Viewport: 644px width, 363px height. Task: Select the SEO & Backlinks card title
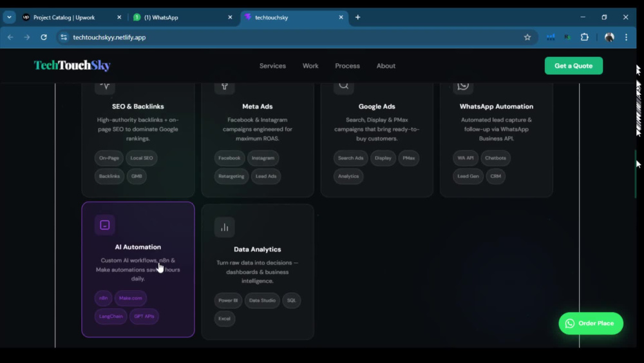point(138,106)
